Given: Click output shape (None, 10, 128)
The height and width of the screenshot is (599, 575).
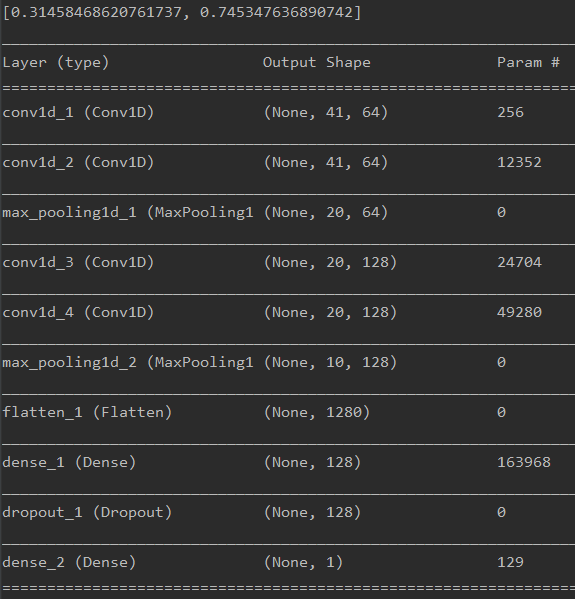Looking at the screenshot, I should tap(330, 363).
